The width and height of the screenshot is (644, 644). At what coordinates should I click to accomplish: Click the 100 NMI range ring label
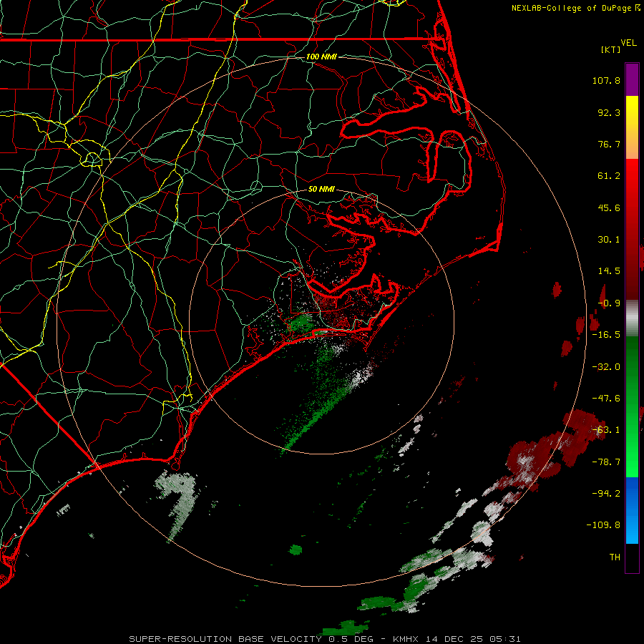click(x=321, y=57)
